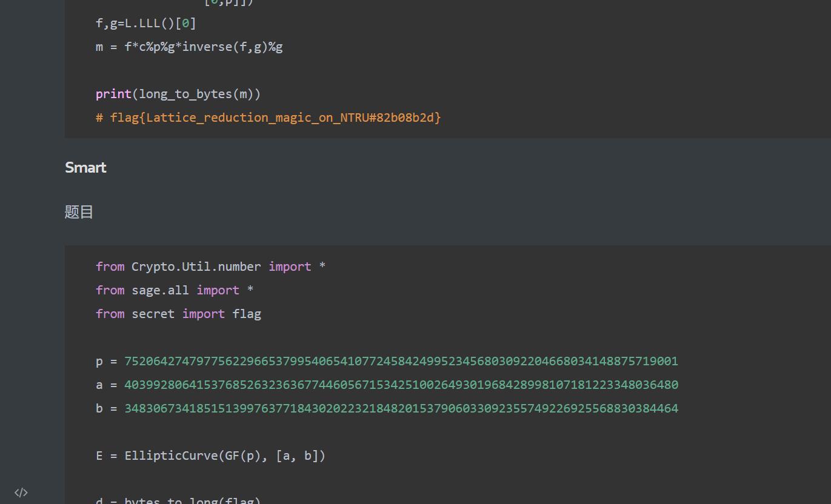Toggle source code mode icon

[x=21, y=492]
